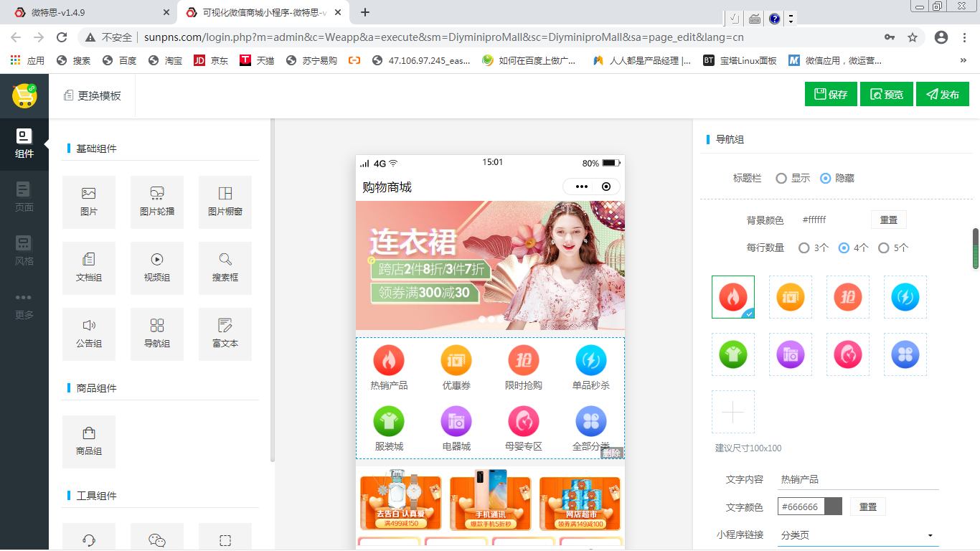Add the 富文本 rich text component
980x551 pixels.
tap(225, 334)
